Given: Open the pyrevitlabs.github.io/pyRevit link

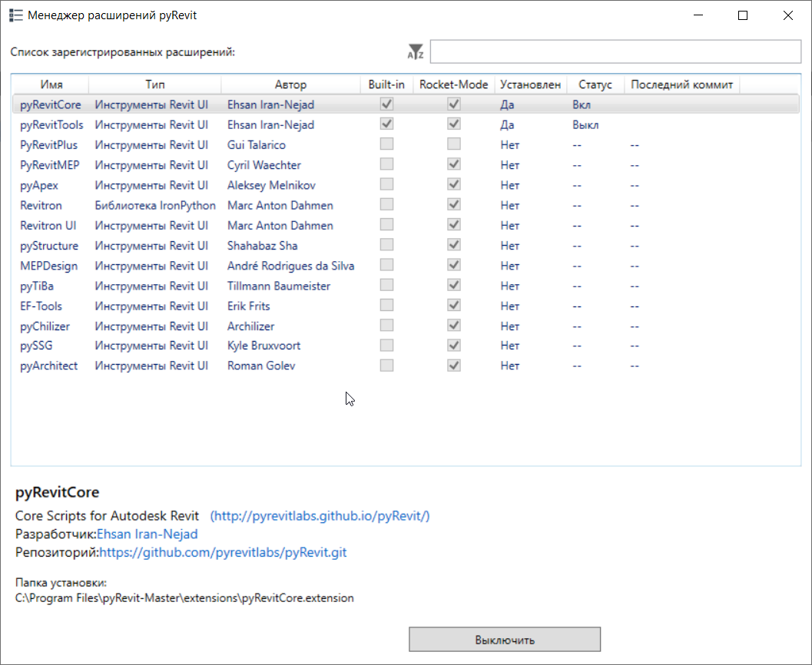Looking at the screenshot, I should [x=320, y=516].
